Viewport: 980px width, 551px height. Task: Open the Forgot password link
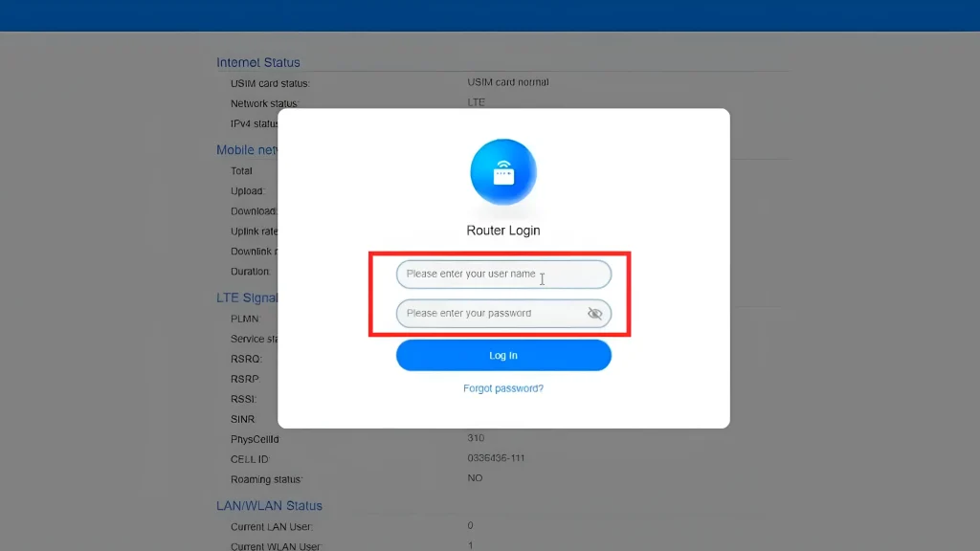click(x=503, y=387)
